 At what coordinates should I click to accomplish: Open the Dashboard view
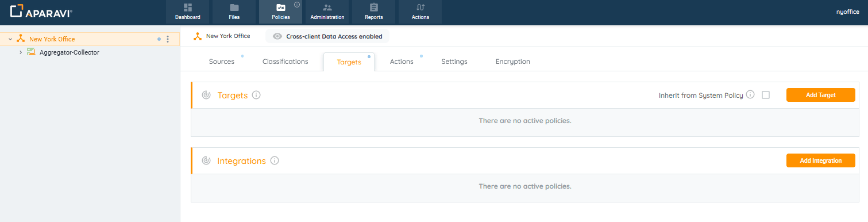tap(188, 12)
